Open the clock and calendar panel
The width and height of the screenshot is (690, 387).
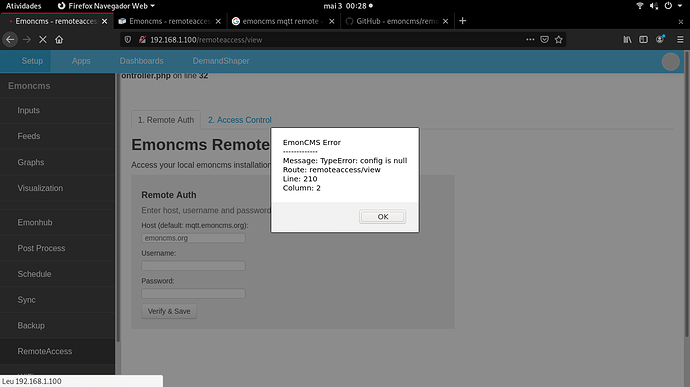[348, 6]
